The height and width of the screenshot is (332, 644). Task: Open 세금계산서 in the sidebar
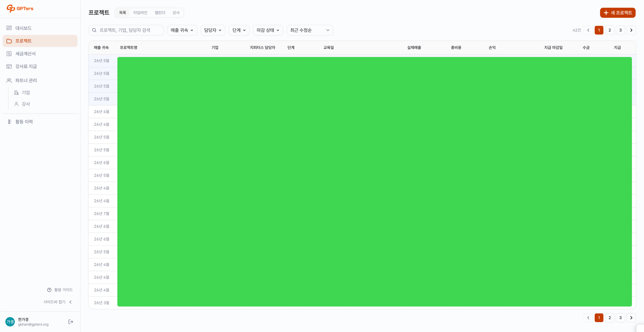coord(40,54)
